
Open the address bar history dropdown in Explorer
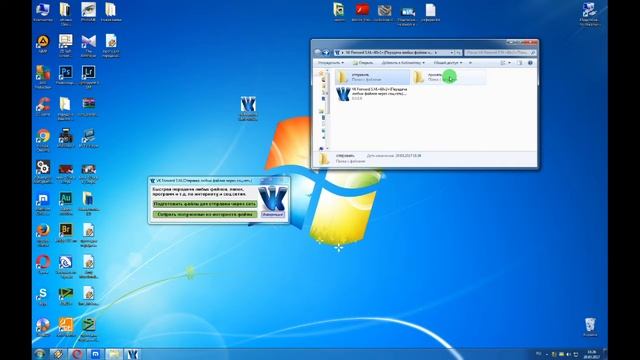[x=452, y=53]
